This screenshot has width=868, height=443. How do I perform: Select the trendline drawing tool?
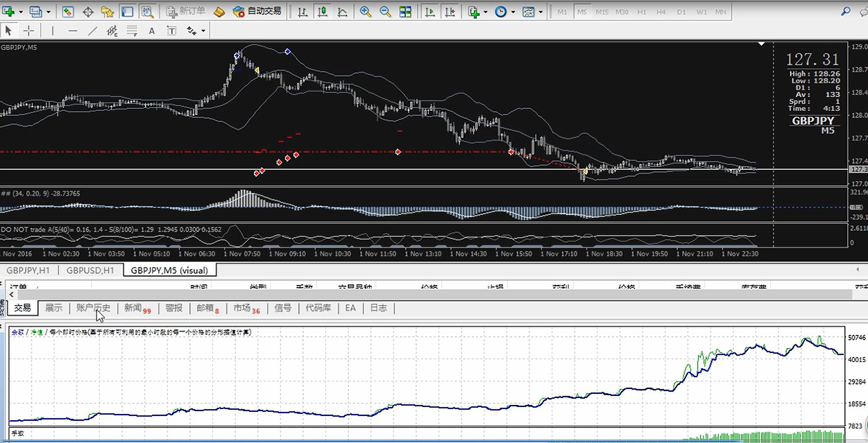click(92, 31)
